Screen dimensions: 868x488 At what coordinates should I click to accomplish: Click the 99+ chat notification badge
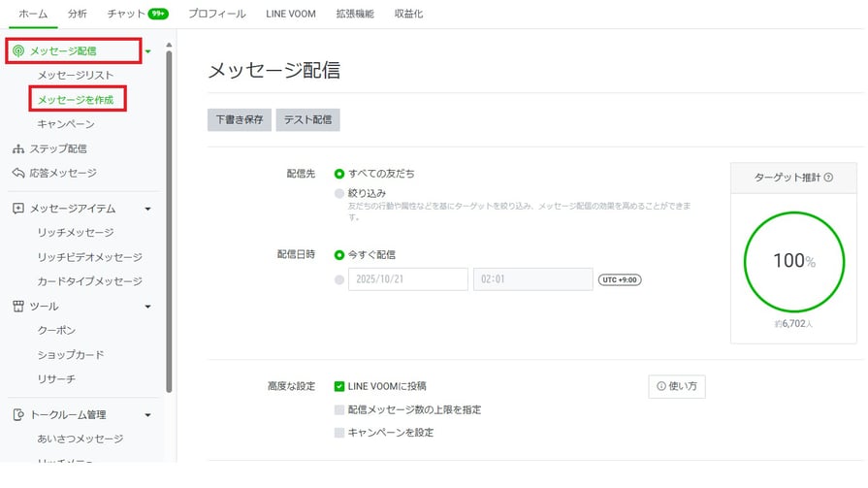coord(158,14)
